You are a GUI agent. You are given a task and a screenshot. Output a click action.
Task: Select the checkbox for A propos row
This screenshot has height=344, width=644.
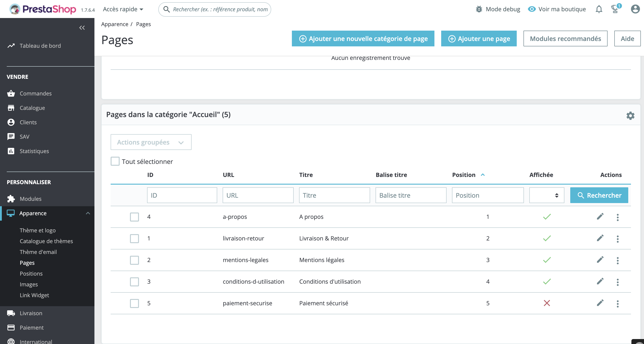(134, 217)
